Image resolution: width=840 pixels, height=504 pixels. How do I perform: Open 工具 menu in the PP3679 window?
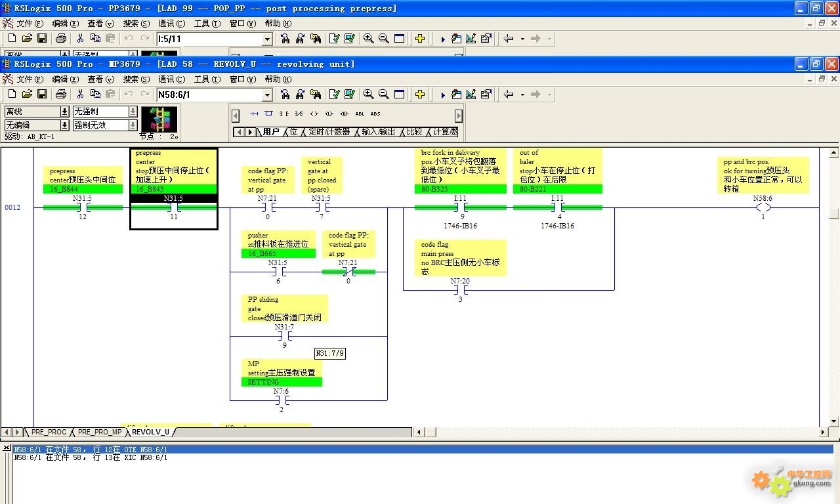[x=207, y=24]
